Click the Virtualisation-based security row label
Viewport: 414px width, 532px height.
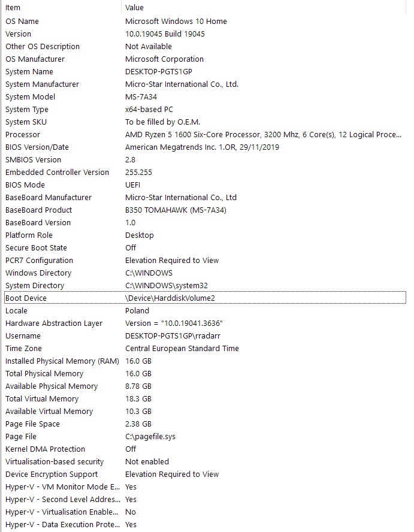[x=55, y=461]
